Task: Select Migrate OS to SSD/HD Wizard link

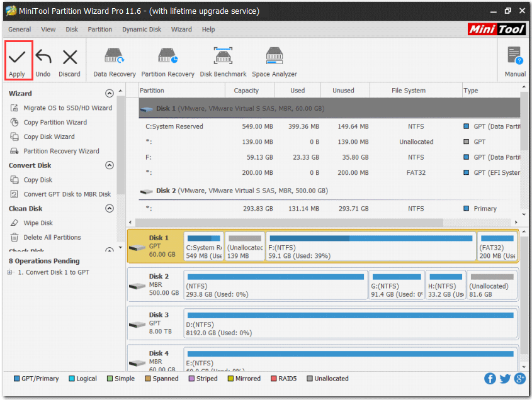Action: 67,108
